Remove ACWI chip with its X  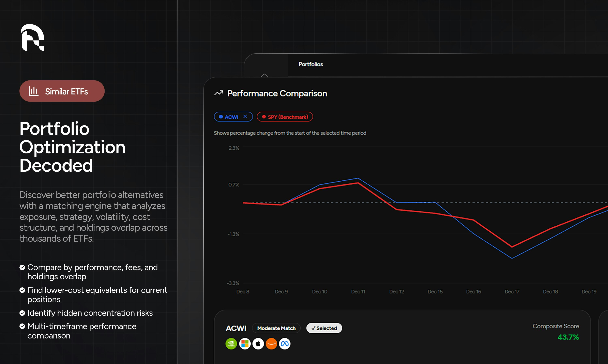coord(245,117)
